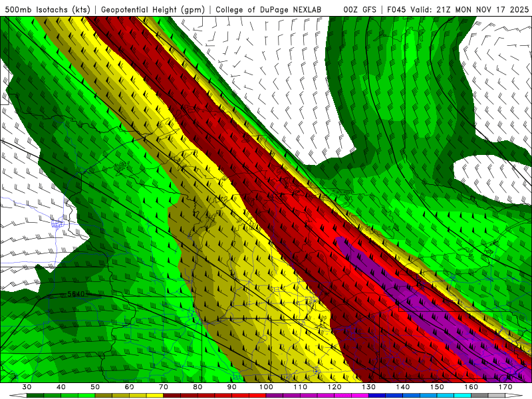Click the 'College of DuPage NEXLAB' header text
Viewport: 532px width, 399px height.
point(269,10)
